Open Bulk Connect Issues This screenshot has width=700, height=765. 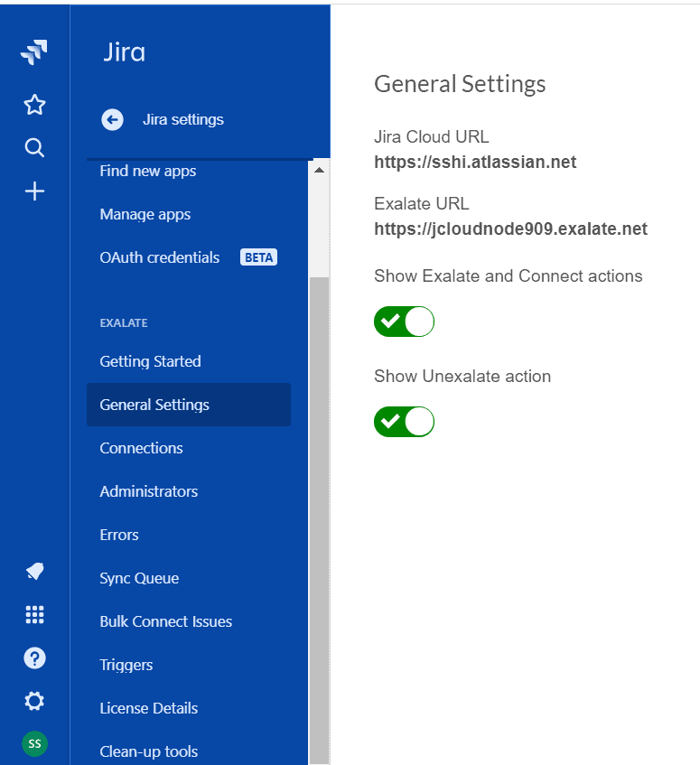(x=166, y=621)
